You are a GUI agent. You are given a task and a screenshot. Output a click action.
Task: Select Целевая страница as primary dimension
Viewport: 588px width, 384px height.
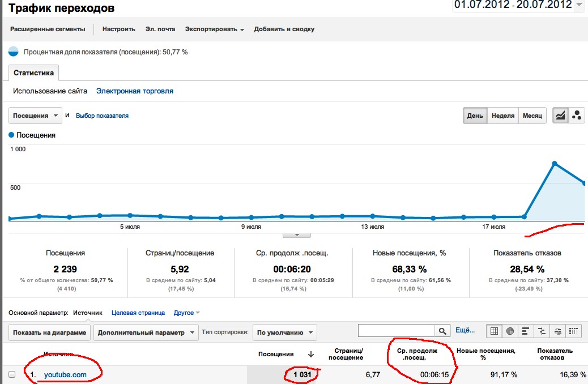(138, 313)
